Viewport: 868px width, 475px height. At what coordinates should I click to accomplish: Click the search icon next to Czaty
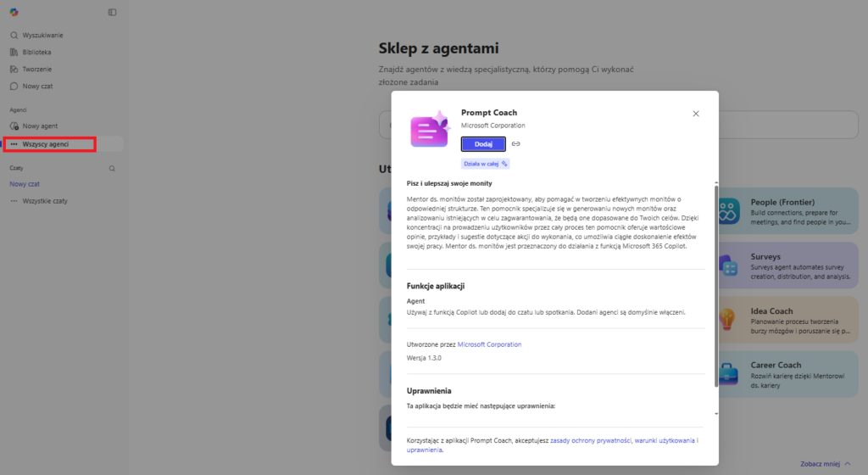pos(112,168)
